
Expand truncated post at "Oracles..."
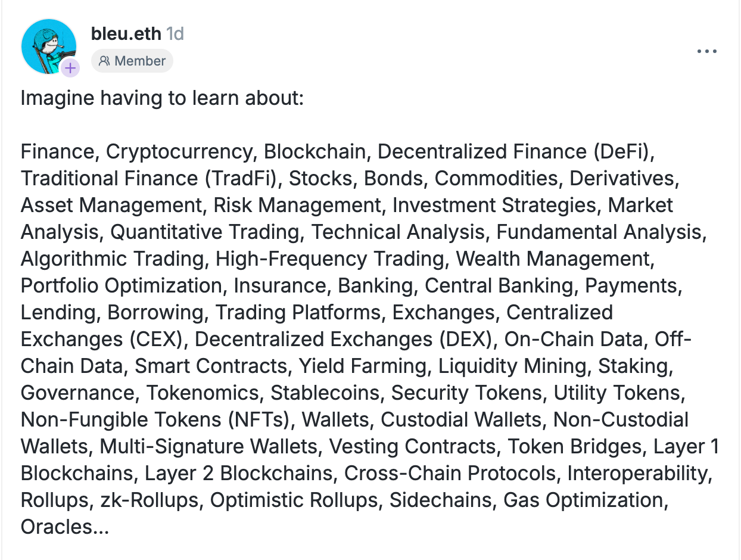pos(65,527)
